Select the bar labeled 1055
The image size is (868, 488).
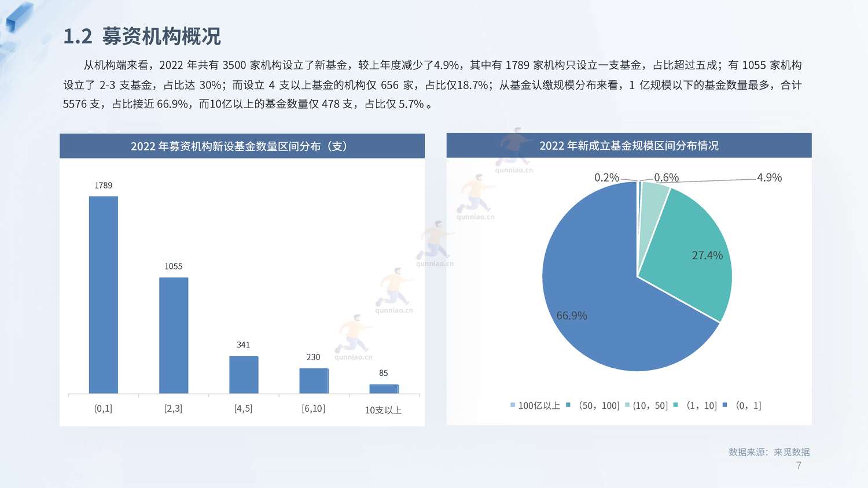[x=174, y=335]
